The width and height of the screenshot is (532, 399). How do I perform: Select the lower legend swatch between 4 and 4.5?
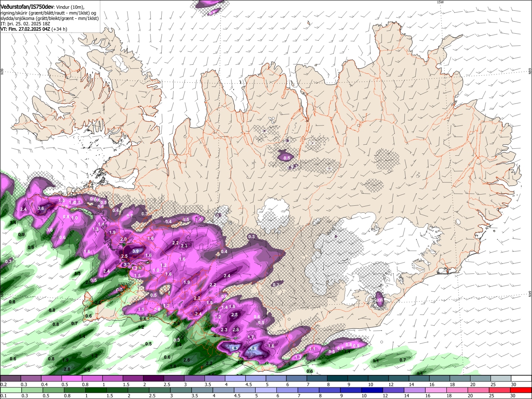click(224, 390)
